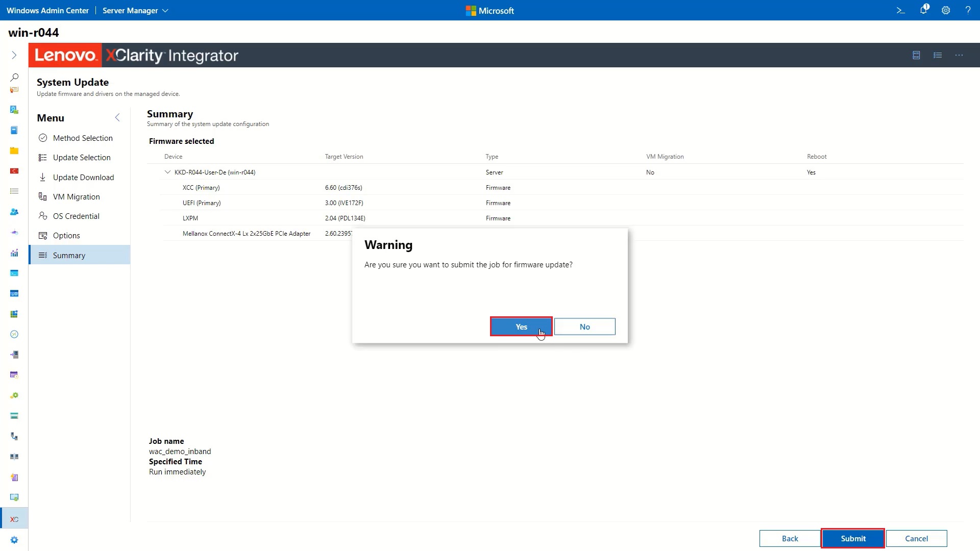Click the job name wac_demo_inband
The height and width of the screenshot is (551, 980).
pos(180,452)
